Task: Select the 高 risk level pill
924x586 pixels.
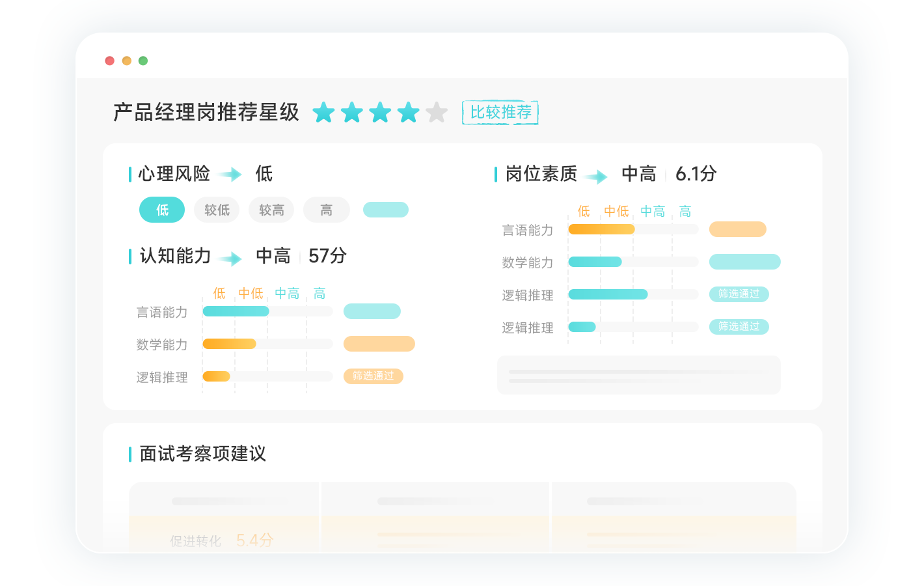Action: 326,210
